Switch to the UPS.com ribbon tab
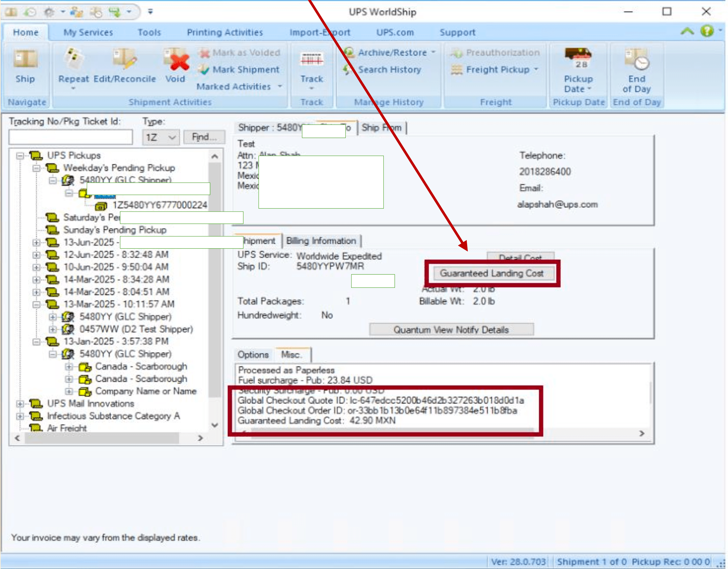The image size is (728, 569). (x=395, y=32)
